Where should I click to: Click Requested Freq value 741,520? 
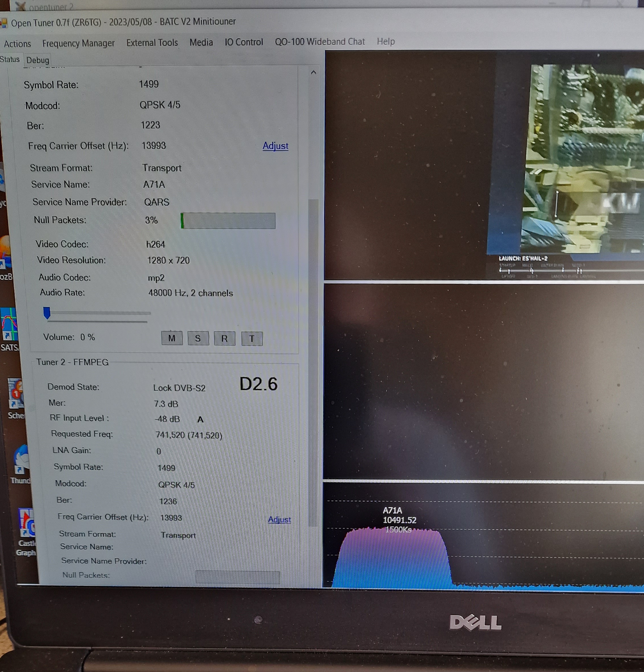coord(189,436)
